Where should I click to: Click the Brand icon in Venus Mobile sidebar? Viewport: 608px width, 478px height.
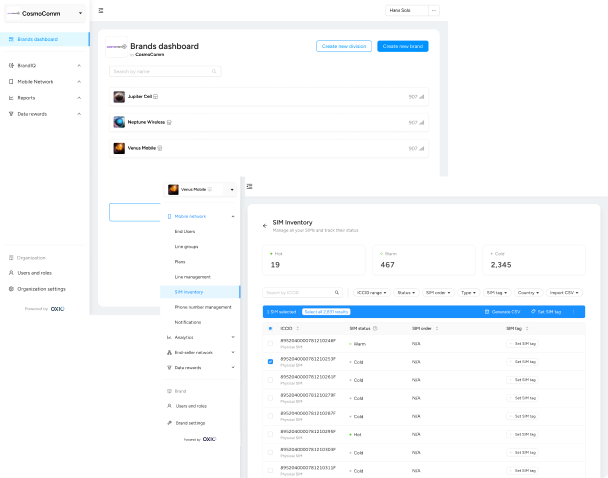tap(169, 391)
